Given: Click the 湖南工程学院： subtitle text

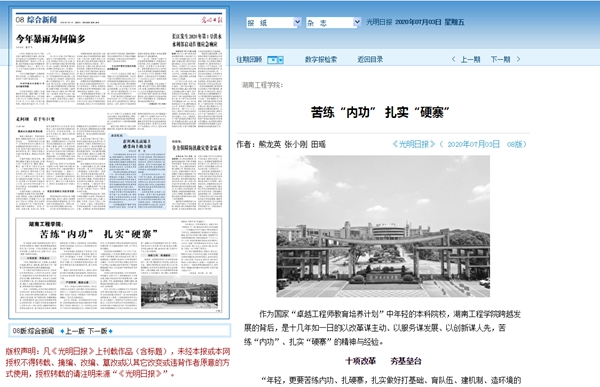Looking at the screenshot, I should click(262, 85).
